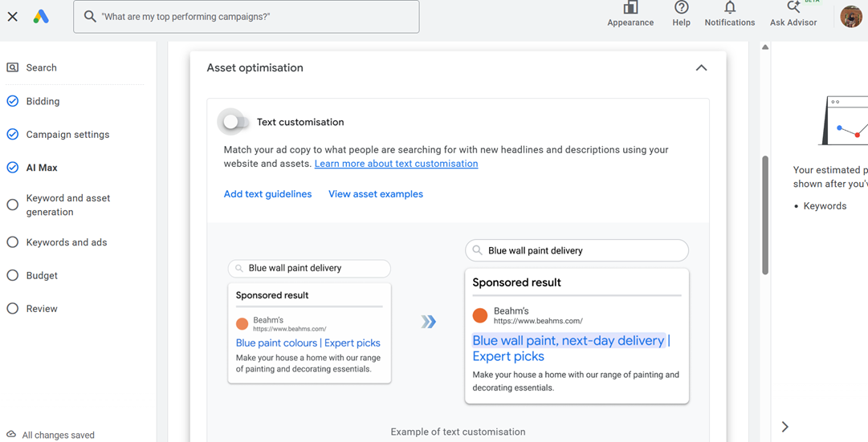Click the orange Beahm's logo in the right ad preview

point(480,315)
